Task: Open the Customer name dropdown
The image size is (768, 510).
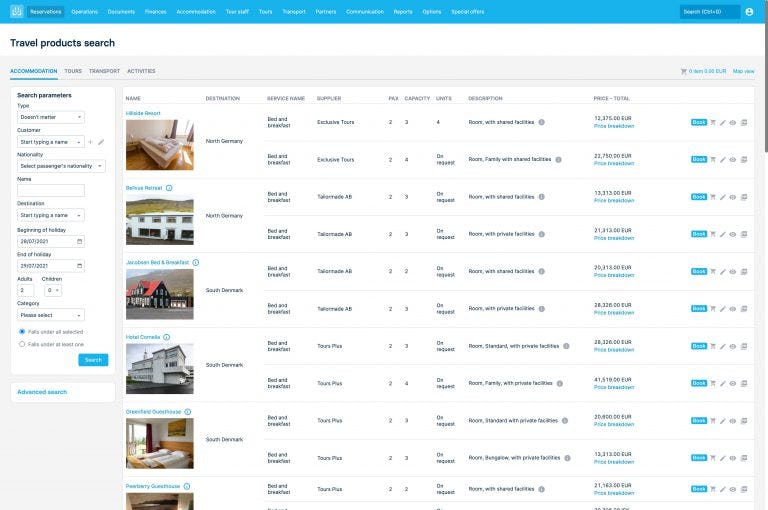Action: tap(51, 142)
